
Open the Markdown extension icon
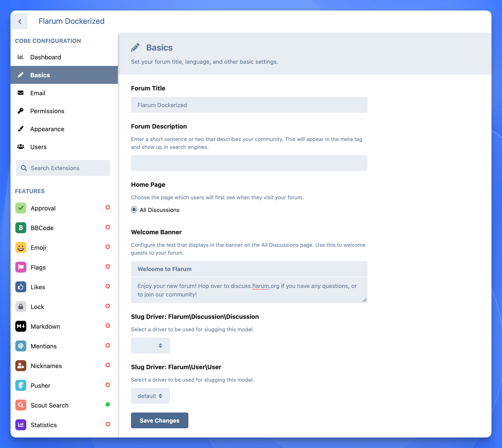(21, 326)
